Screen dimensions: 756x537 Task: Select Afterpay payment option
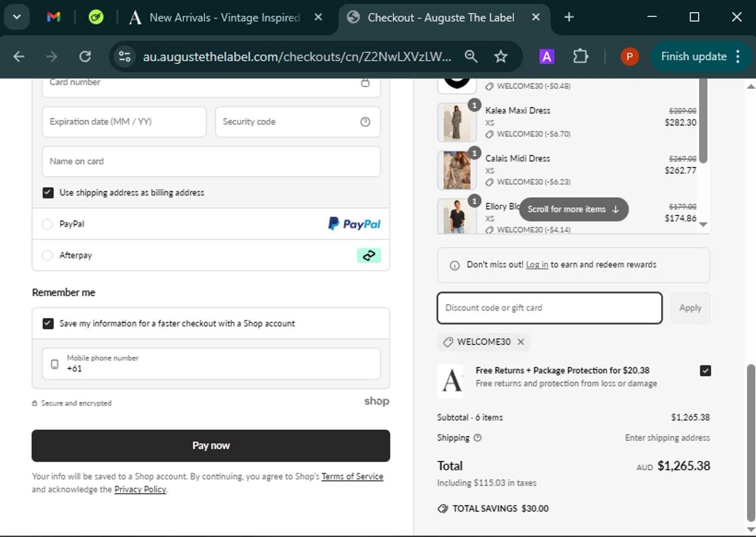[47, 255]
